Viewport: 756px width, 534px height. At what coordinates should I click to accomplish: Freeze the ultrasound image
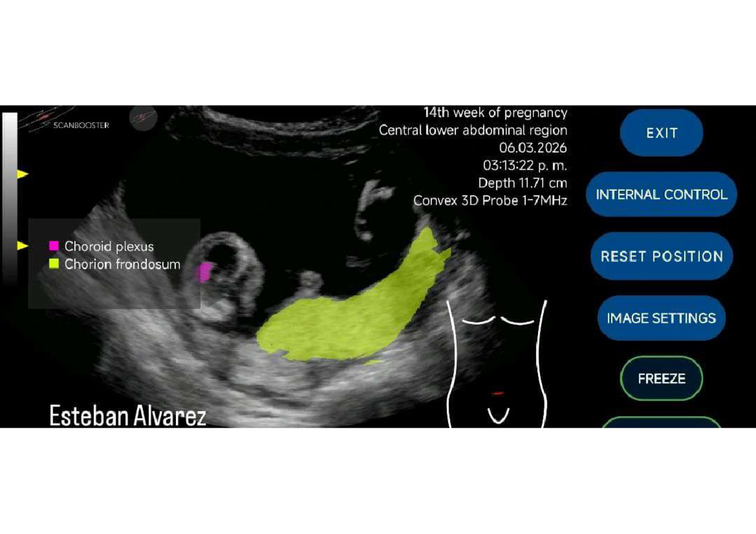(661, 378)
